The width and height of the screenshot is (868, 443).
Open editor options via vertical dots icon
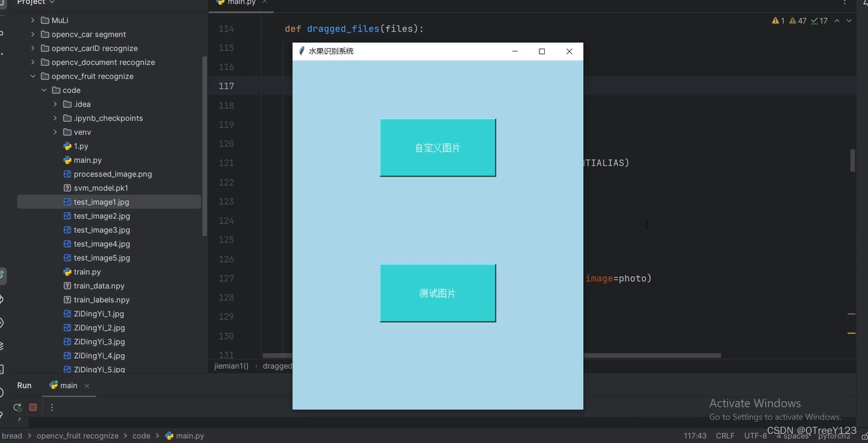pyautogui.click(x=844, y=3)
